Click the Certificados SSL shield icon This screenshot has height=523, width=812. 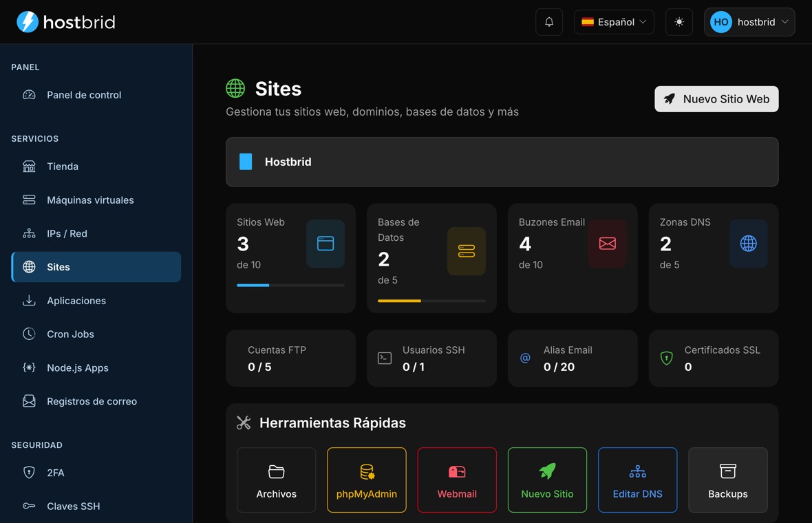667,358
